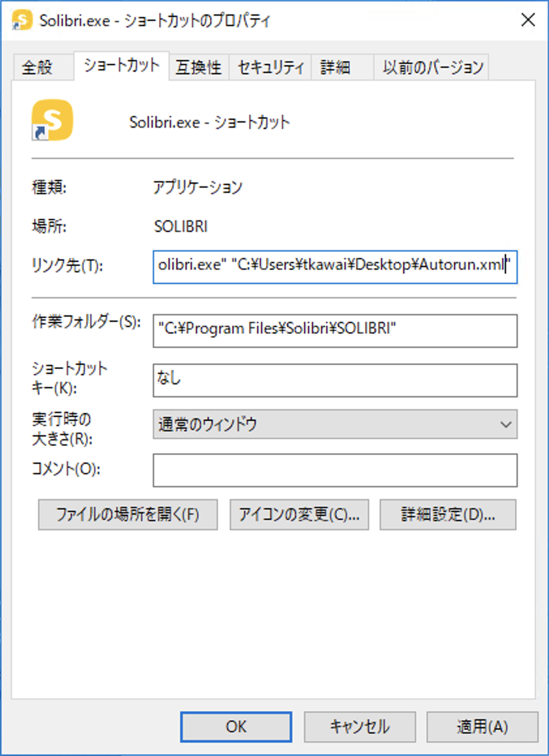
Task: Select the ショートカット tab
Action: click(121, 65)
